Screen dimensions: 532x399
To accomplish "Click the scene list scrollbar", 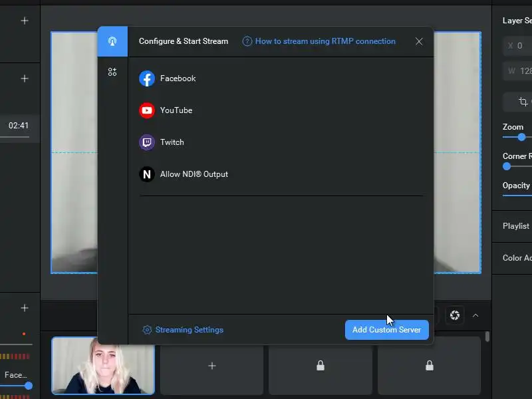I will pos(487,336).
